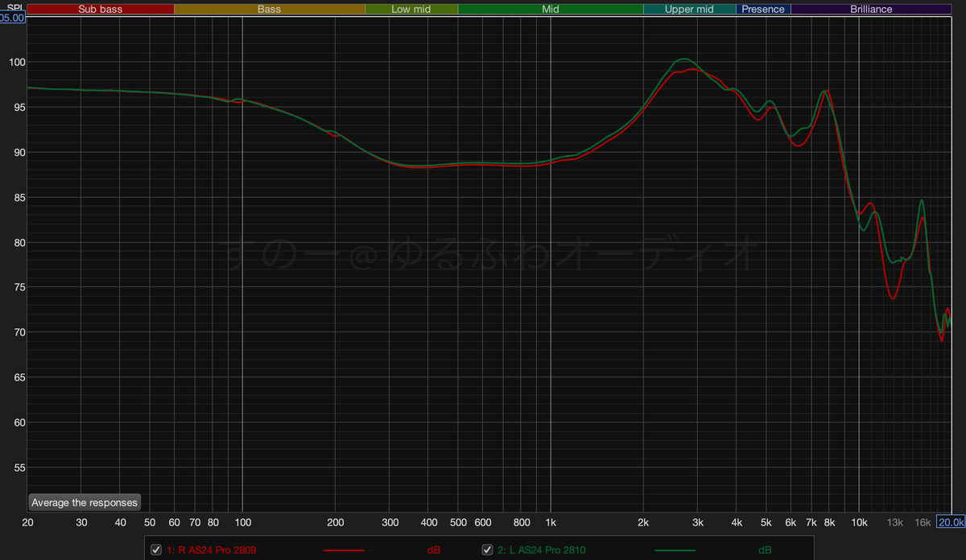966x560 pixels.
Task: Click the 13k label on the frequency axis
Action: [894, 522]
